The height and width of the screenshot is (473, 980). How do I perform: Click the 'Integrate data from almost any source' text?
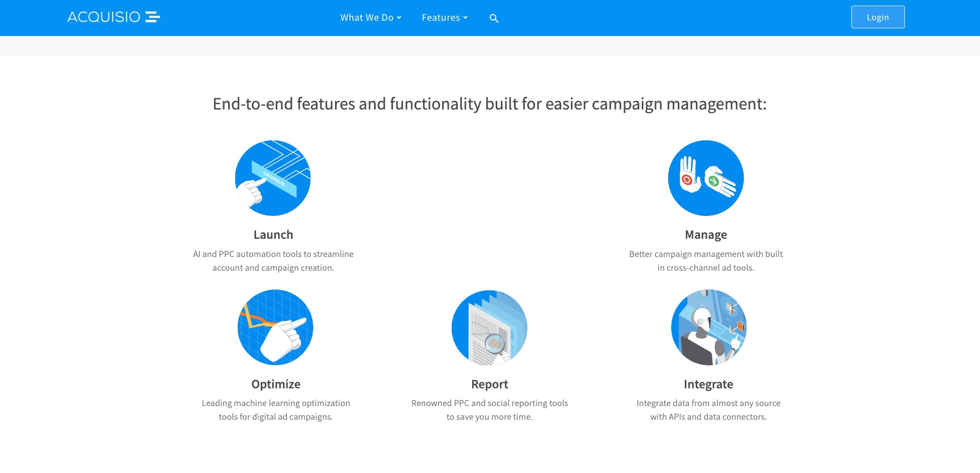[x=708, y=410]
